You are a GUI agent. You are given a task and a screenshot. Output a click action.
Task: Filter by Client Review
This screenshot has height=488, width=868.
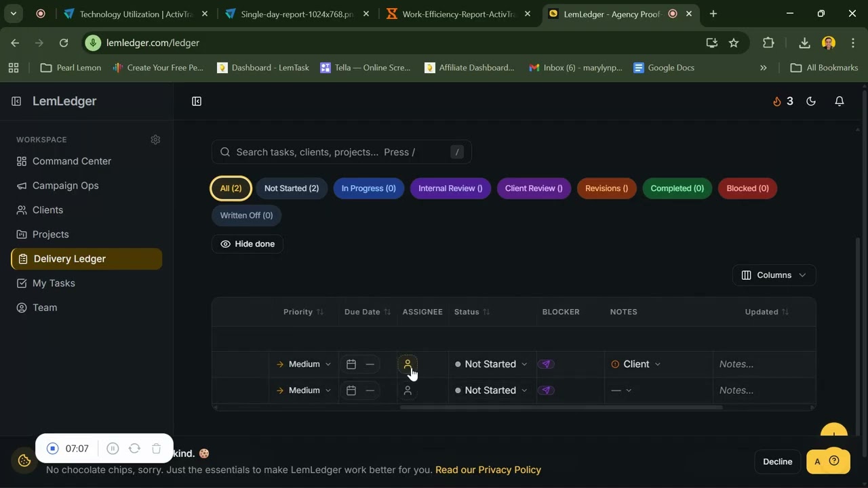(534, 188)
